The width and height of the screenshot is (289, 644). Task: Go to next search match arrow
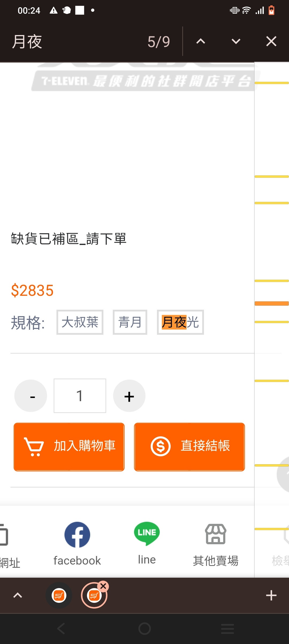[236, 41]
